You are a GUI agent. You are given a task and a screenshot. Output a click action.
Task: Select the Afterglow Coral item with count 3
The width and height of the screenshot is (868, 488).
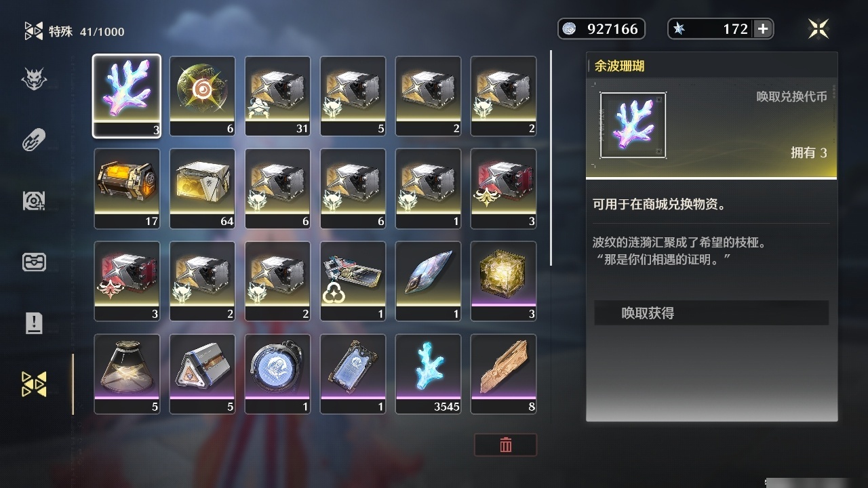[x=127, y=96]
